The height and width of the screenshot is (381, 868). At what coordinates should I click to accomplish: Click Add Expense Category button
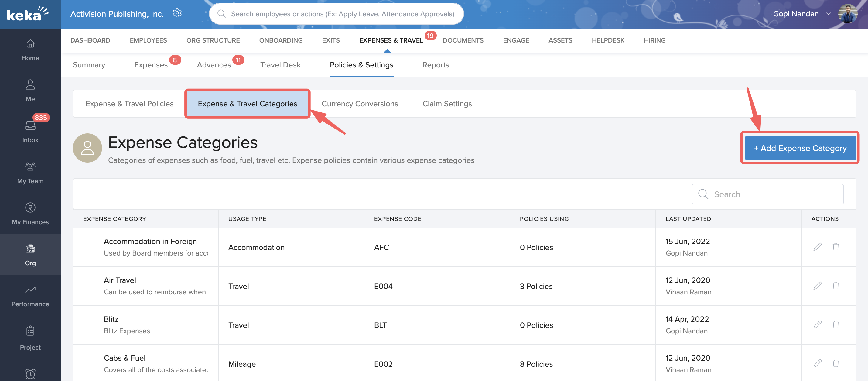point(800,148)
